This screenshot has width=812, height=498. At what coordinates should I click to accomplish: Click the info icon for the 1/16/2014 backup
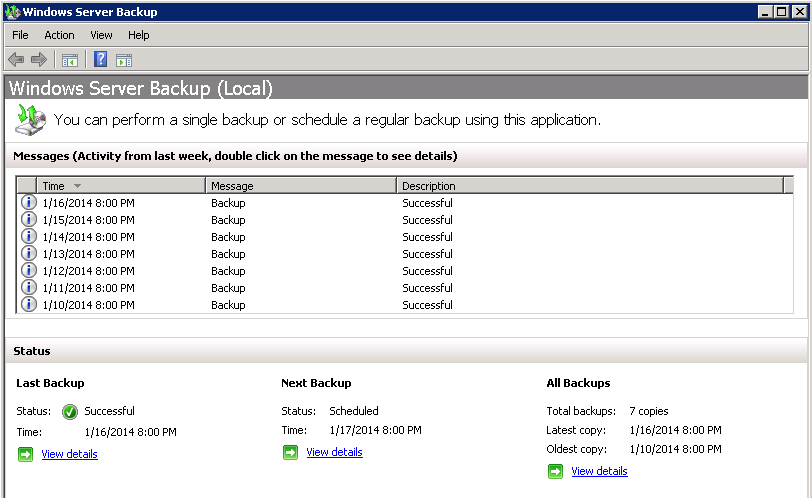coord(28,202)
